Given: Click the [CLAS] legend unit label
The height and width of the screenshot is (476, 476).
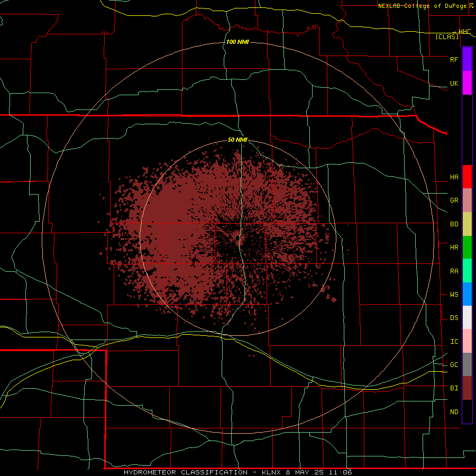Looking at the screenshot, I should [447, 36].
